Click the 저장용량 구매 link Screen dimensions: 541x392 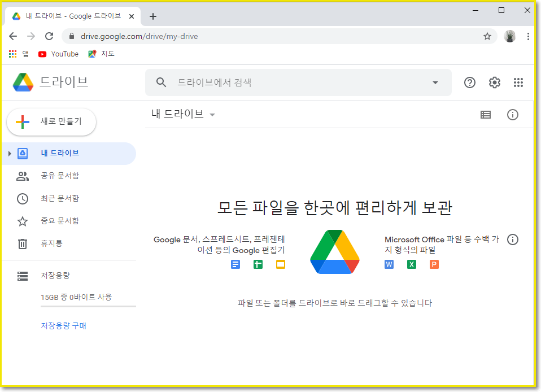(63, 326)
